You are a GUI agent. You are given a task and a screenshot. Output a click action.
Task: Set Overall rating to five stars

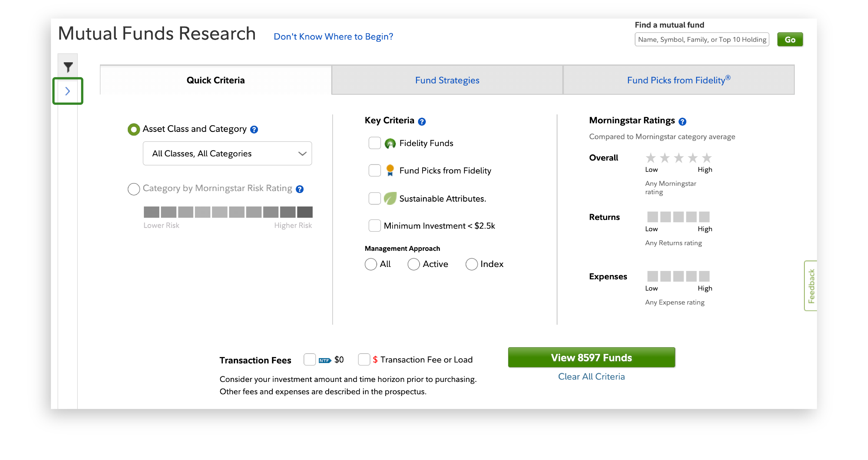pyautogui.click(x=707, y=158)
